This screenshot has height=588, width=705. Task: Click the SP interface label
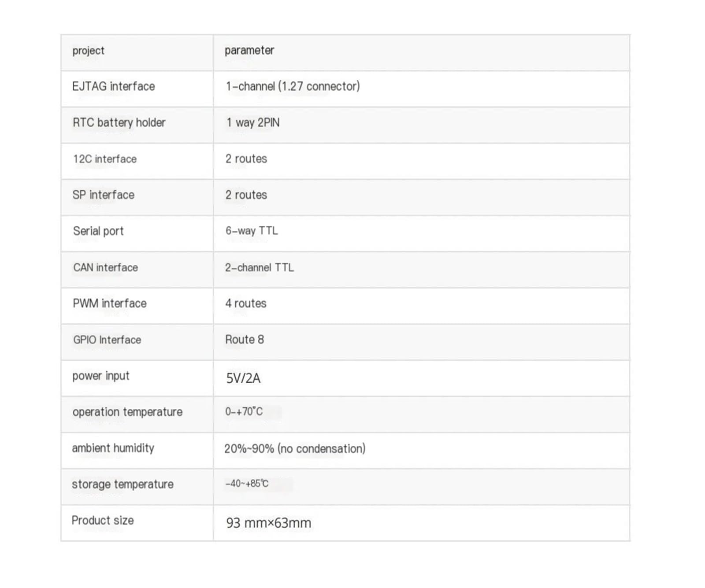(104, 195)
